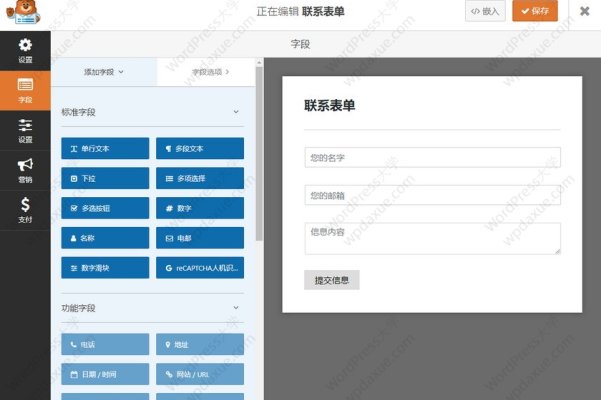601x400 pixels.
Task: Open the 营销 marketing megaphone panel
Action: point(25,170)
